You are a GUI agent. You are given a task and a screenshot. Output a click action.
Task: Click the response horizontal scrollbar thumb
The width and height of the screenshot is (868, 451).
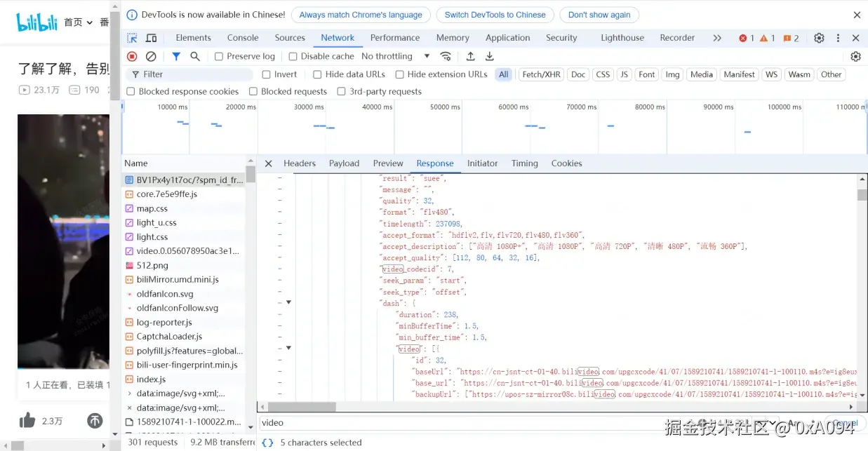pyautogui.click(x=302, y=407)
